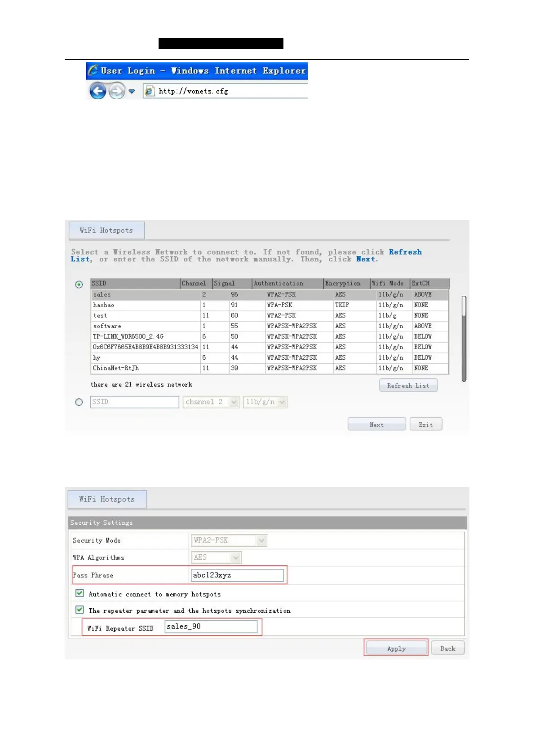Toggle 'Automatic connect to memory hotspots' checkbox

[x=80, y=593]
